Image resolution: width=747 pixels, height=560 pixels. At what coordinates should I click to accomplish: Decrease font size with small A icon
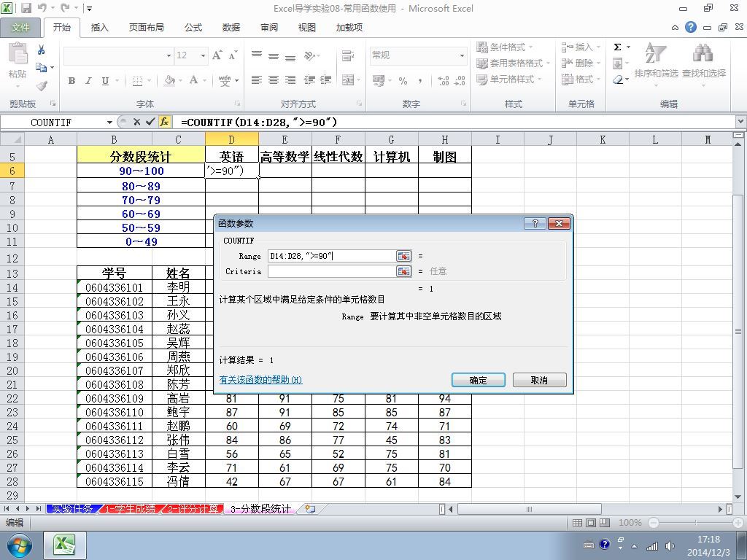tap(233, 55)
